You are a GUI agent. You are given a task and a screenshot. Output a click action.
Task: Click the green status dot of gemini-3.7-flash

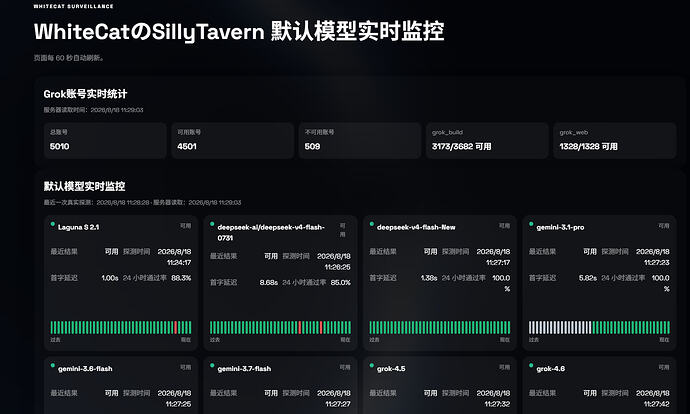pyautogui.click(x=212, y=365)
